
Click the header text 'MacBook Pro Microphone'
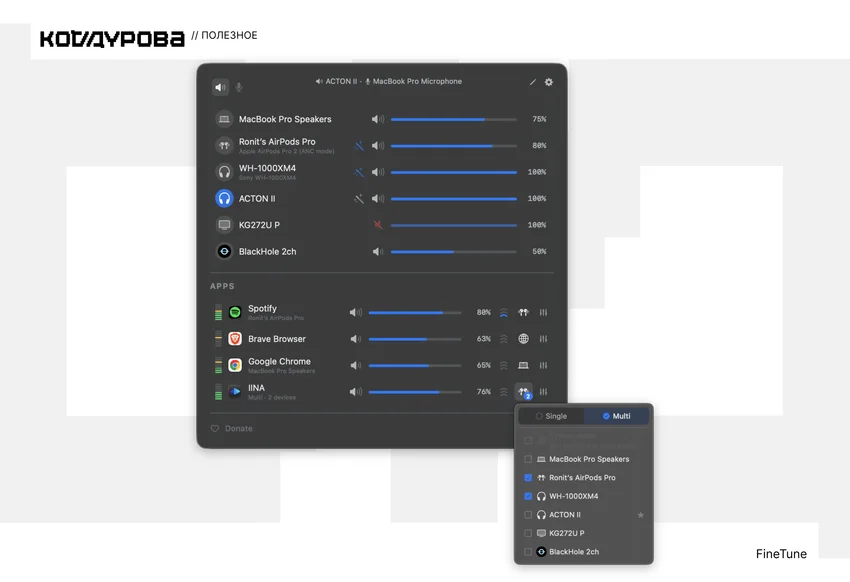point(417,81)
